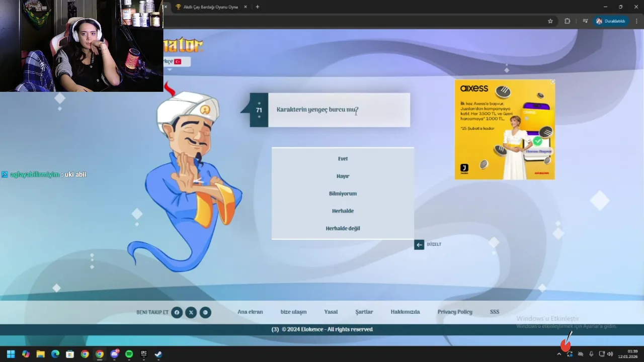
Task: Open Steam from the taskbar
Action: 158,354
